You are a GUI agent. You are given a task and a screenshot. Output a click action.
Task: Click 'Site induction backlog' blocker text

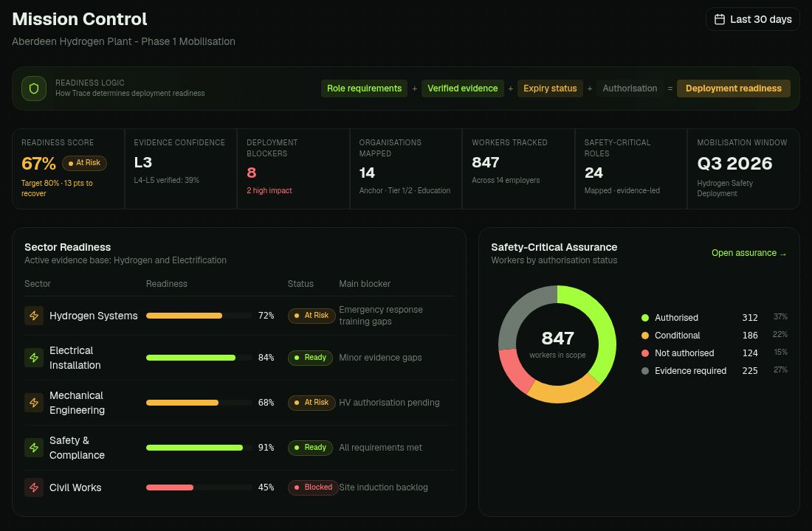click(383, 487)
